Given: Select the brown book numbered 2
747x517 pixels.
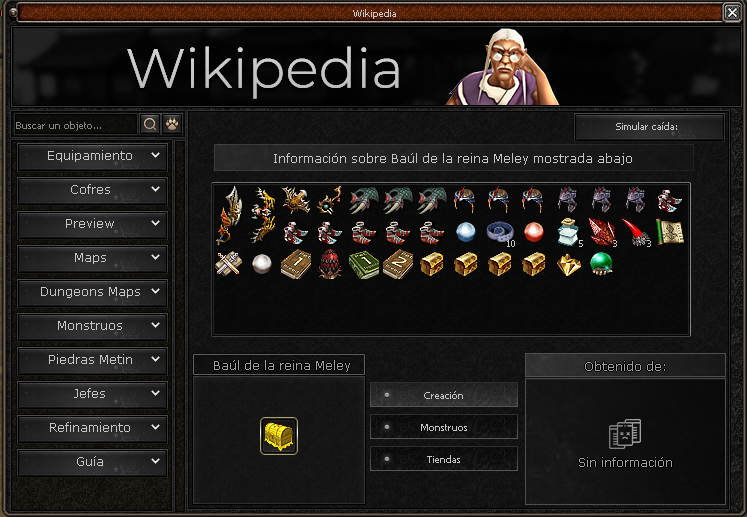Looking at the screenshot, I should (398, 264).
